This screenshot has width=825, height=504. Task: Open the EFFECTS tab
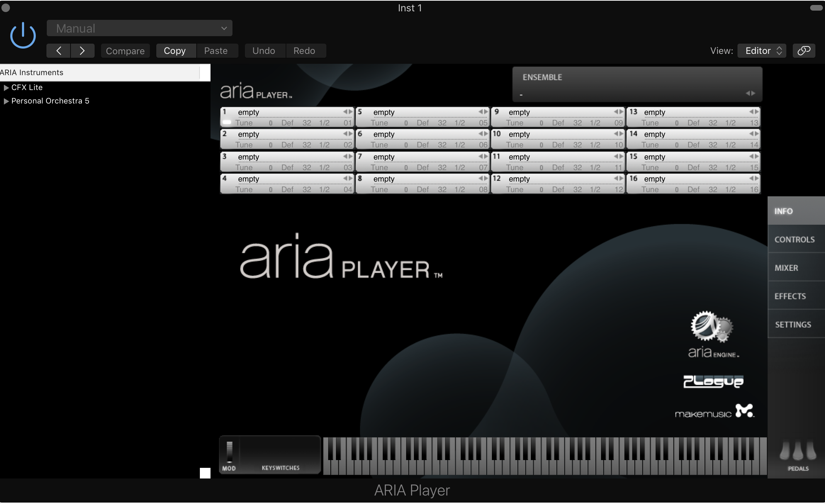point(790,296)
